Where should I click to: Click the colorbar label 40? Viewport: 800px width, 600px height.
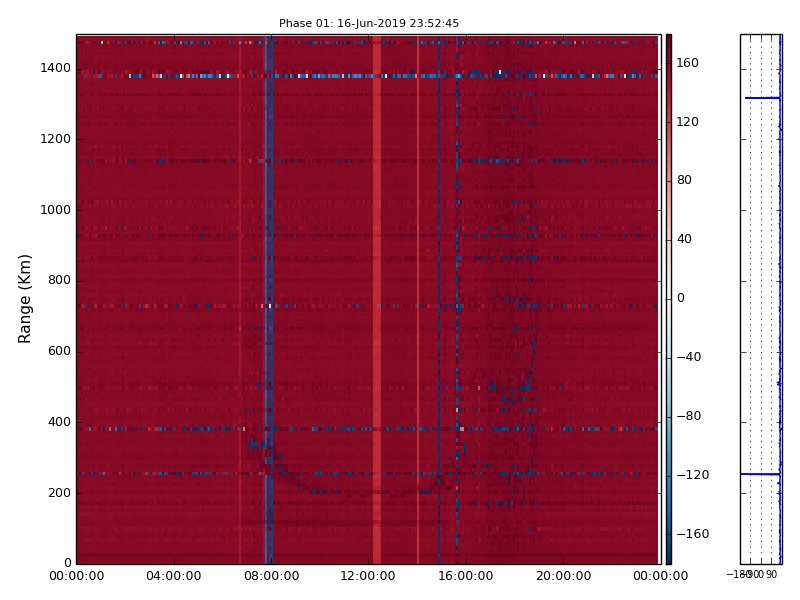click(x=684, y=239)
